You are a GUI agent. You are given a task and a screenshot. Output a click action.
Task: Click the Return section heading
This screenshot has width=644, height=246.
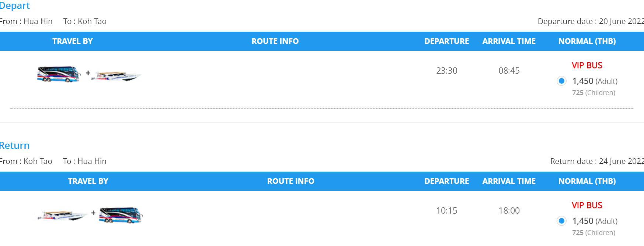pos(15,145)
